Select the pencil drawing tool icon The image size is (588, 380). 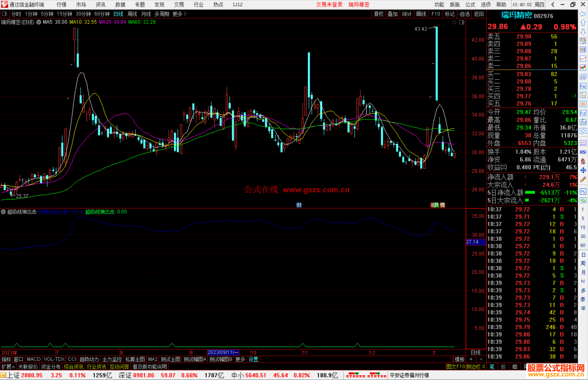[583, 179]
